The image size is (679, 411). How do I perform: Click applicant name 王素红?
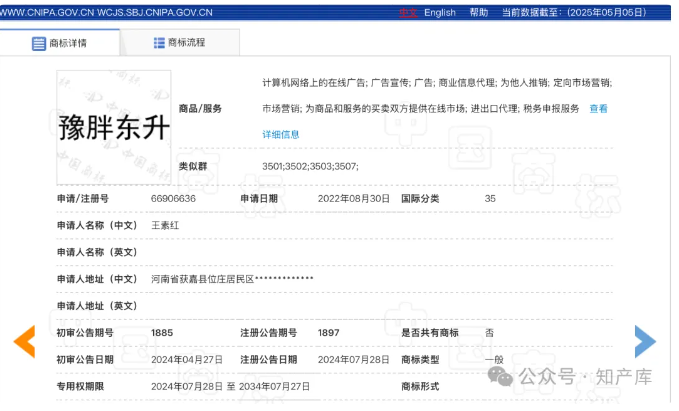pos(164,225)
